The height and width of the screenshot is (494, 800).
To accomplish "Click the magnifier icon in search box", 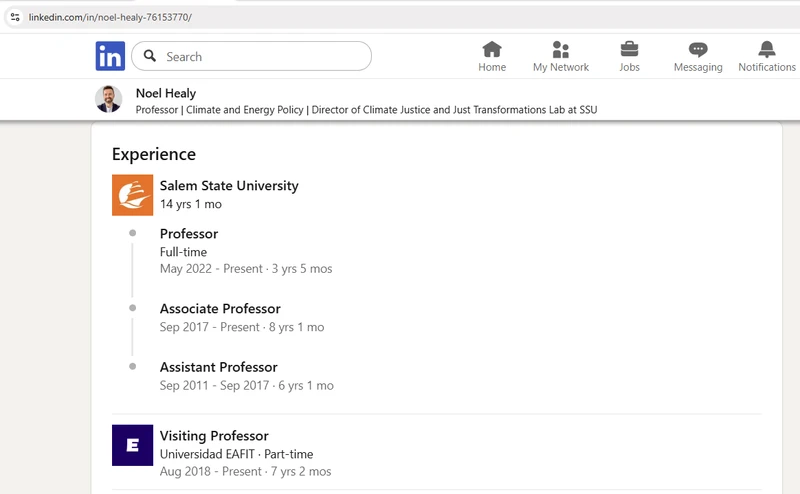I will coord(150,56).
